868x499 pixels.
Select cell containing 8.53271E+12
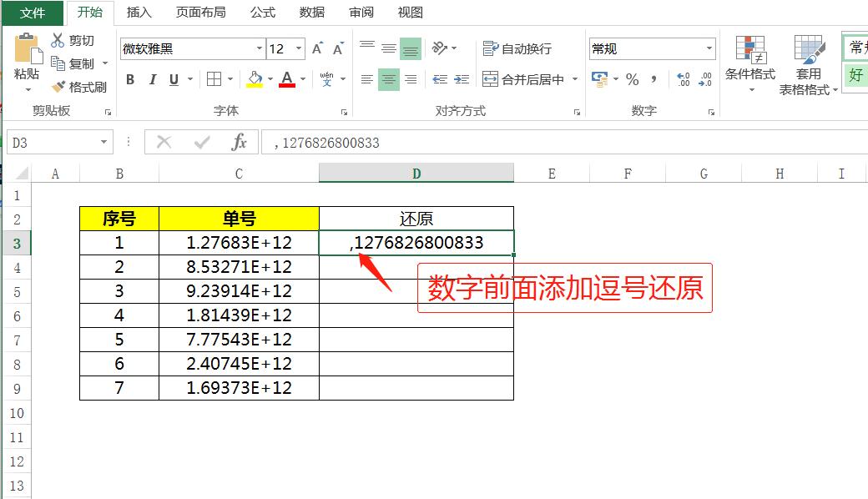[240, 267]
